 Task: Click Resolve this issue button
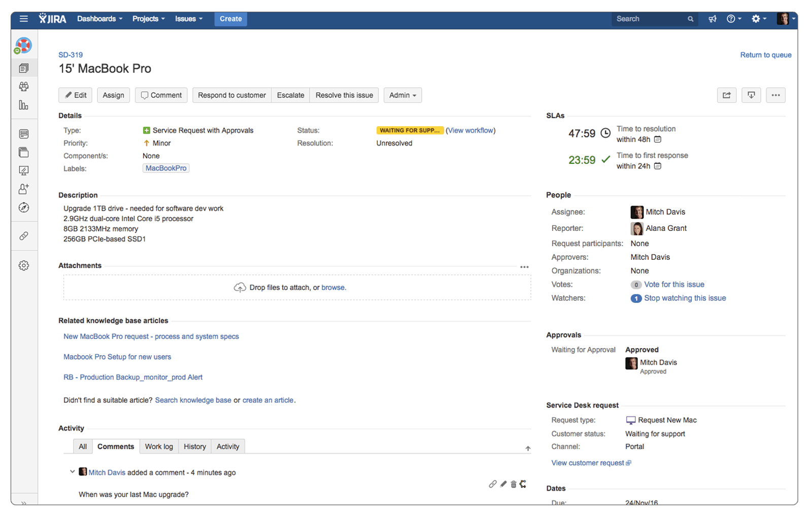(344, 95)
